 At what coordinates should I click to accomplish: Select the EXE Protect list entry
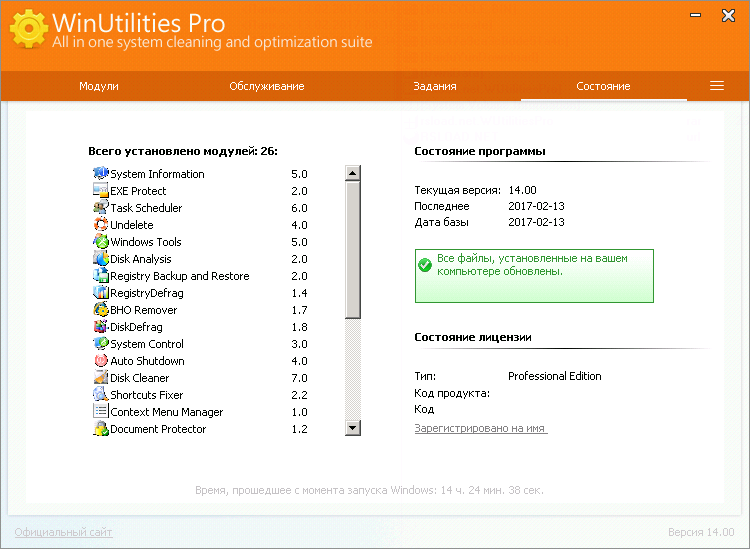[x=138, y=191]
